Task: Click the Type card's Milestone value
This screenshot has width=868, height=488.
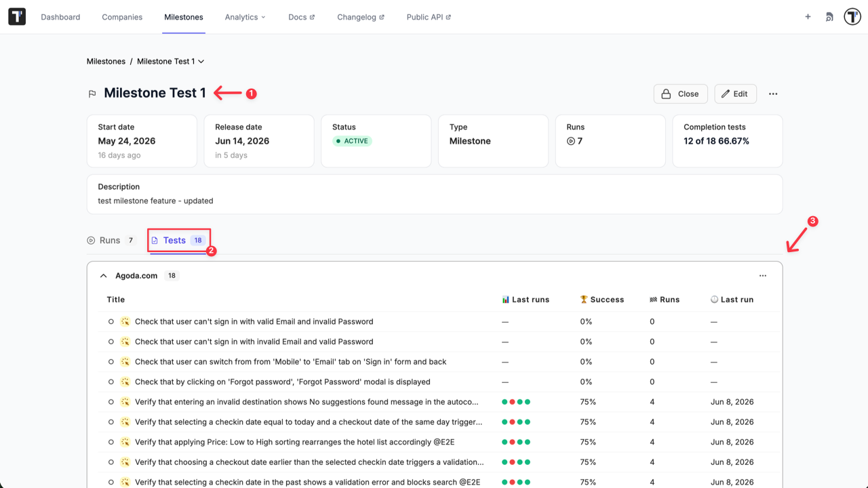Action: [470, 141]
